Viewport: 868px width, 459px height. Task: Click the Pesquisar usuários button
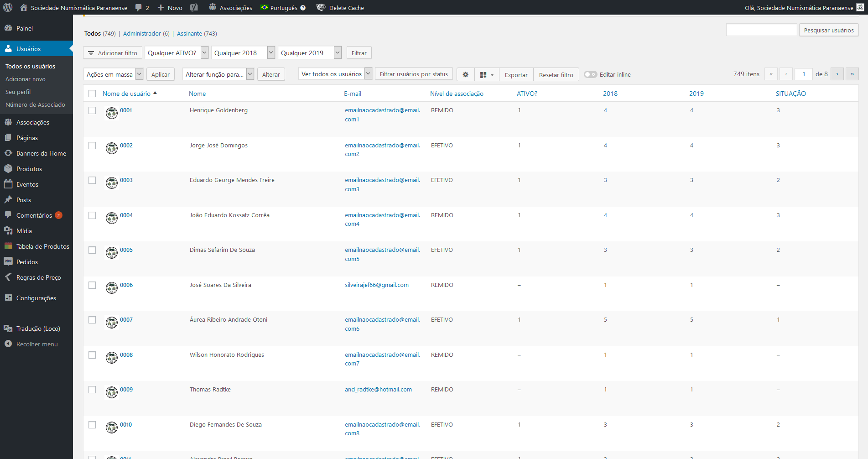pyautogui.click(x=829, y=30)
